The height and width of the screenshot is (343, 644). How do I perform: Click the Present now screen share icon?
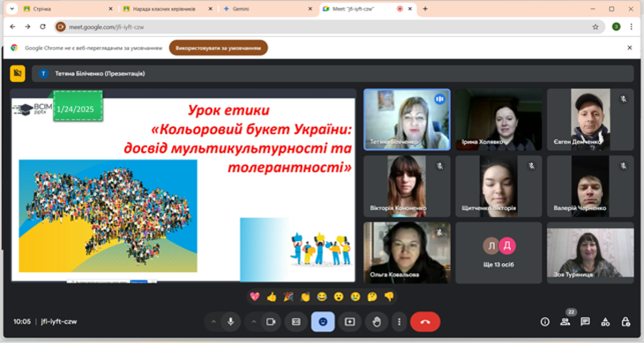click(350, 322)
